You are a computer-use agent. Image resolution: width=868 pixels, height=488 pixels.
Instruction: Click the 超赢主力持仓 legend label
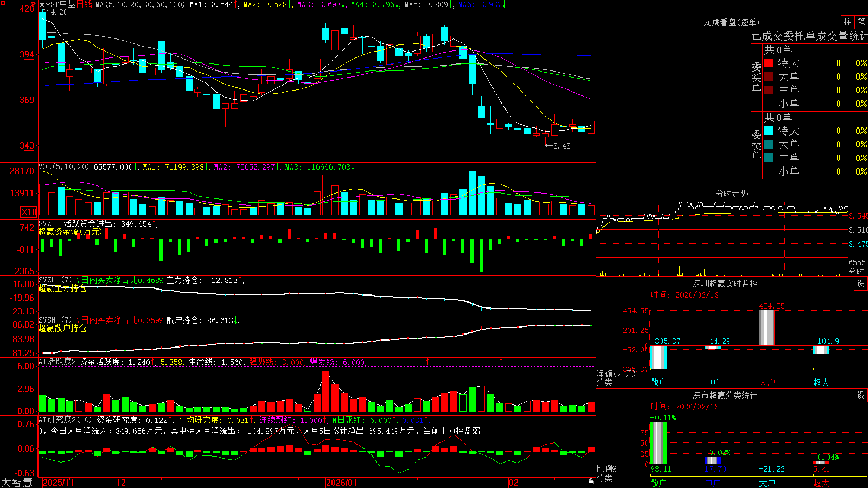click(x=62, y=288)
